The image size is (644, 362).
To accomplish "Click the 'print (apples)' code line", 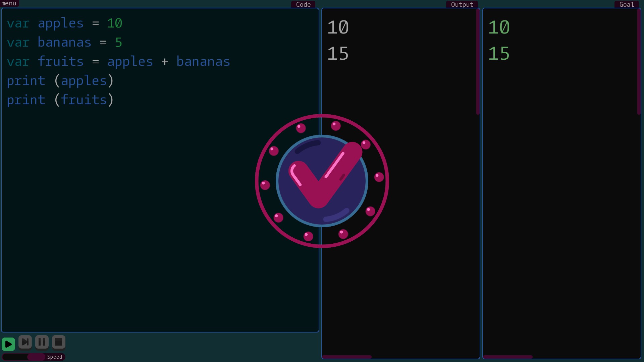I will click(x=60, y=81).
